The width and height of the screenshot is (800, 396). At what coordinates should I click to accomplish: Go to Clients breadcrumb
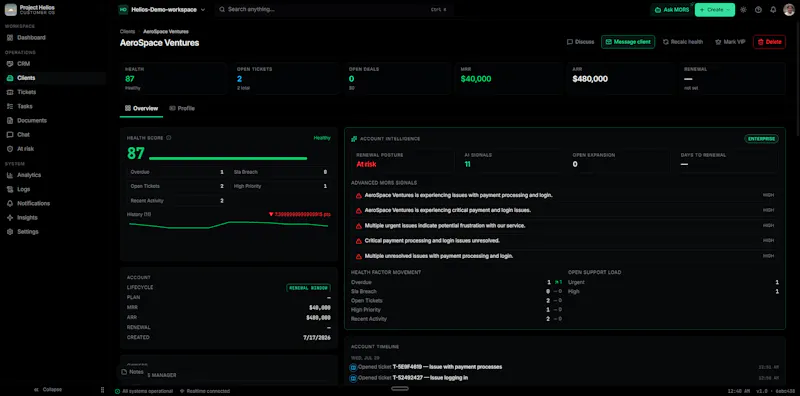coord(128,32)
